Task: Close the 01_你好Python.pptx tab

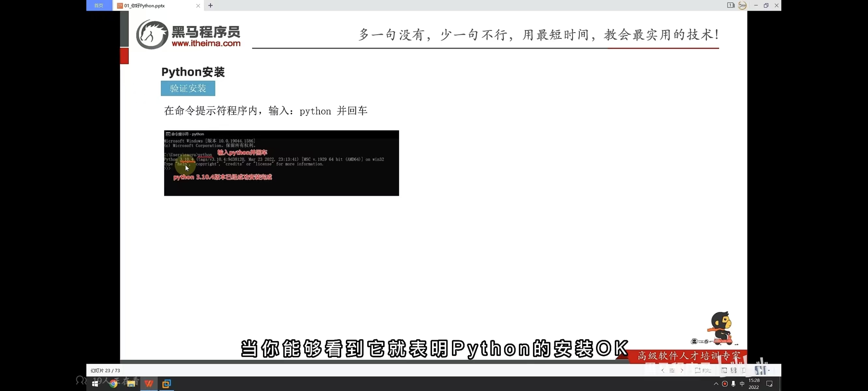Action: (x=198, y=6)
